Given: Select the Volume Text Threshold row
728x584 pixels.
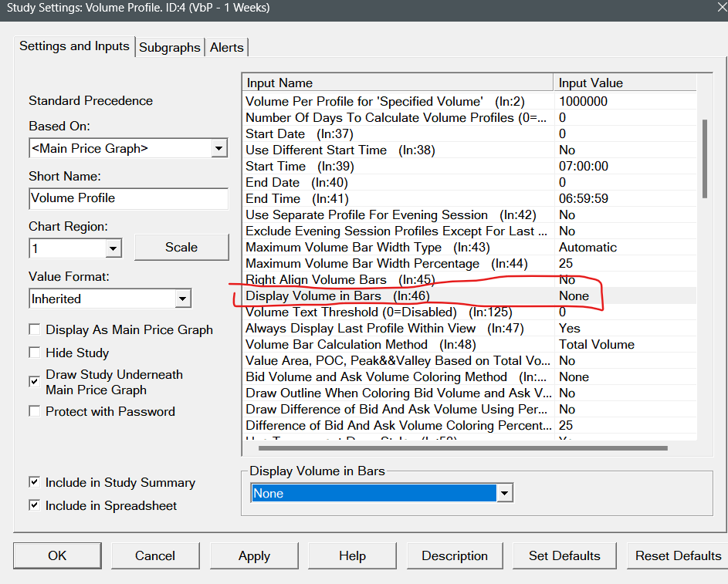Looking at the screenshot, I should click(x=470, y=312).
